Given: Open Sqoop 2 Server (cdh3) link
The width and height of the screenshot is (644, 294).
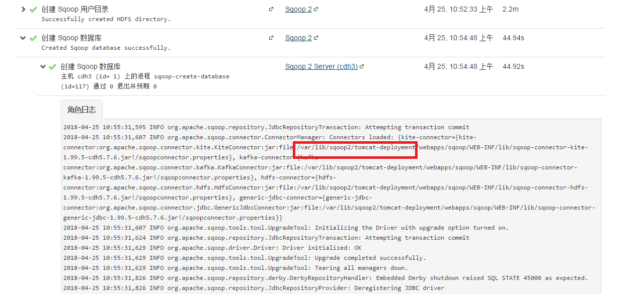Looking at the screenshot, I should pos(321,66).
